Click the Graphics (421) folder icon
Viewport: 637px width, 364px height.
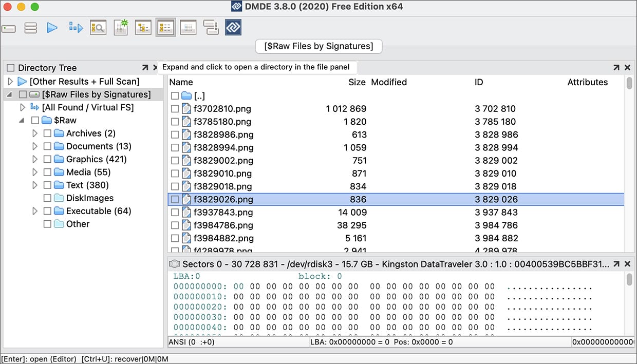[59, 159]
